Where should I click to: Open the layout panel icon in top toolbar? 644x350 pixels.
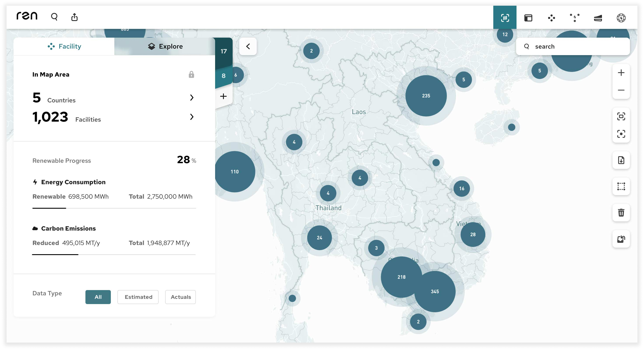pyautogui.click(x=528, y=18)
